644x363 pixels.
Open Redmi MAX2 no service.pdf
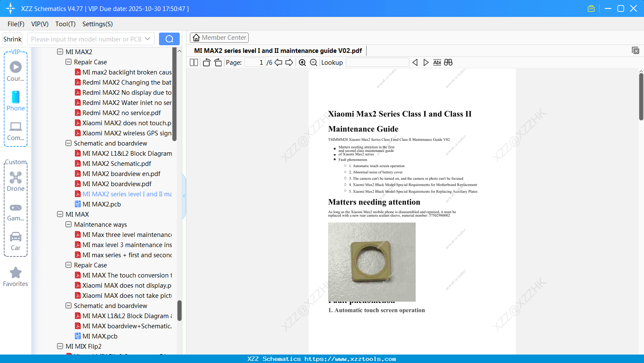point(121,113)
